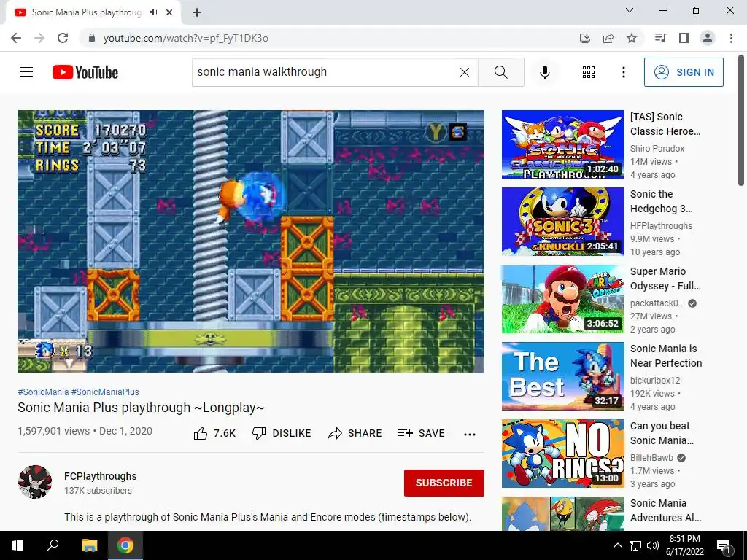The width and height of the screenshot is (747, 560).
Task: Clear the search box with X
Action: tap(465, 72)
